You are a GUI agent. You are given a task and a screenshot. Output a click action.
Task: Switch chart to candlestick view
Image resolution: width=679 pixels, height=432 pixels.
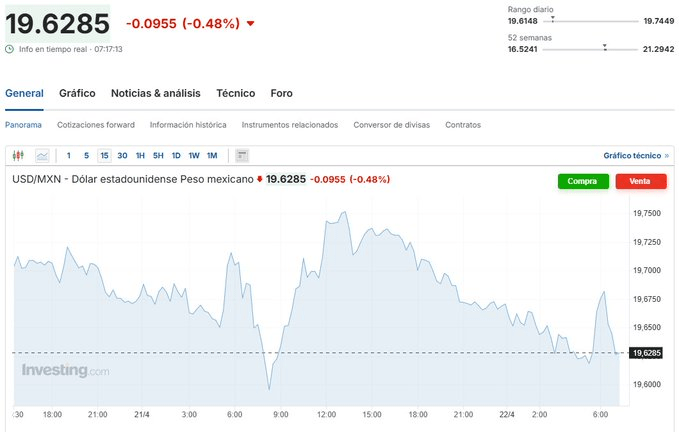click(x=17, y=155)
